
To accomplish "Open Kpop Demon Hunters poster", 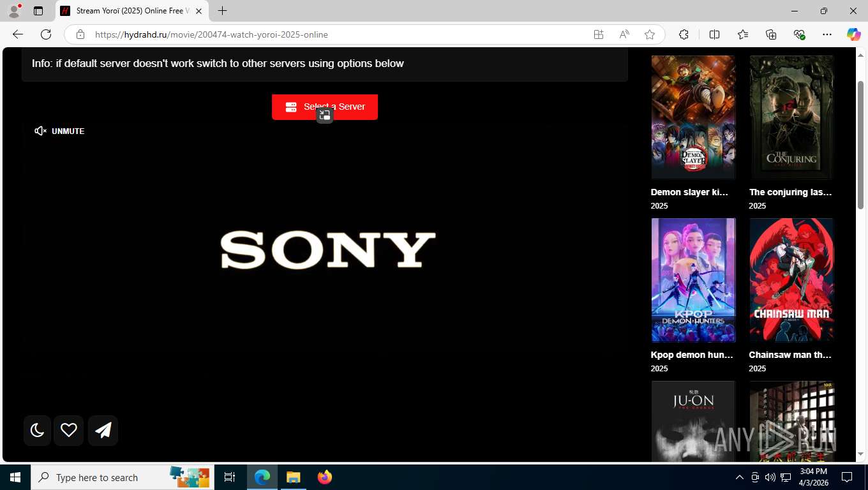I will point(693,280).
